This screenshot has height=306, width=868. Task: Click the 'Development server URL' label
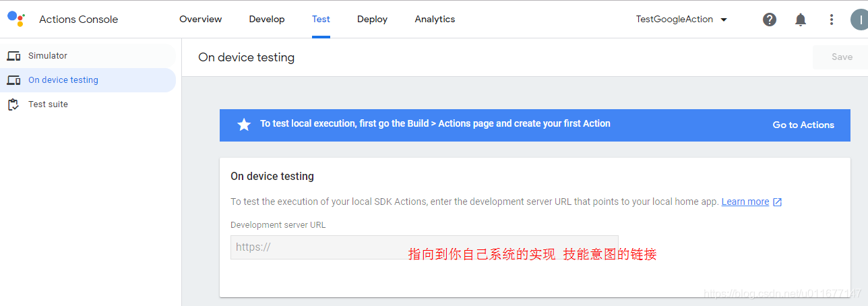pos(278,225)
